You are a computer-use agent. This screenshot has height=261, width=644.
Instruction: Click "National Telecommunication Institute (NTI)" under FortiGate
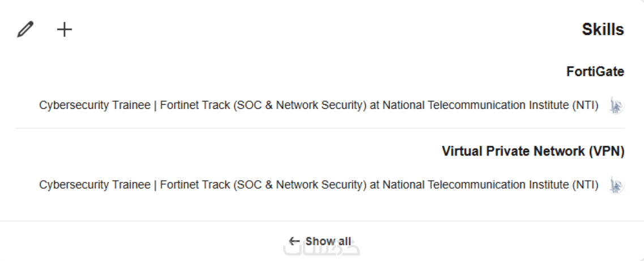(491, 106)
